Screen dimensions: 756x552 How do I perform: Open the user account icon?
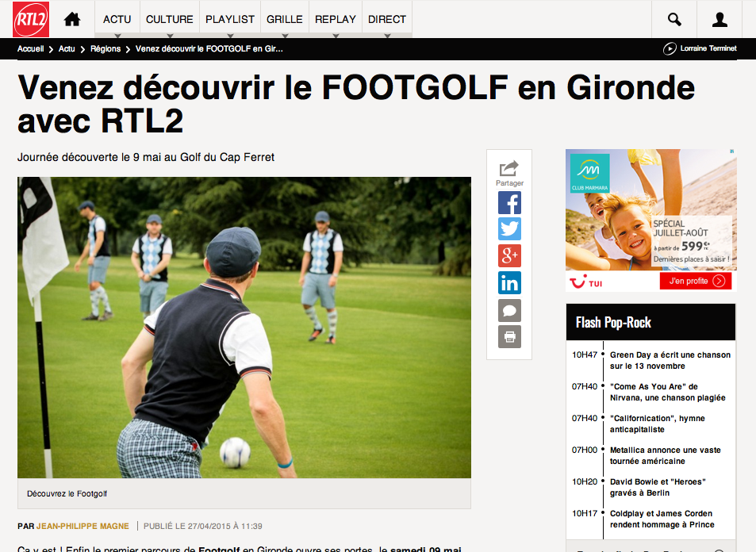point(720,19)
